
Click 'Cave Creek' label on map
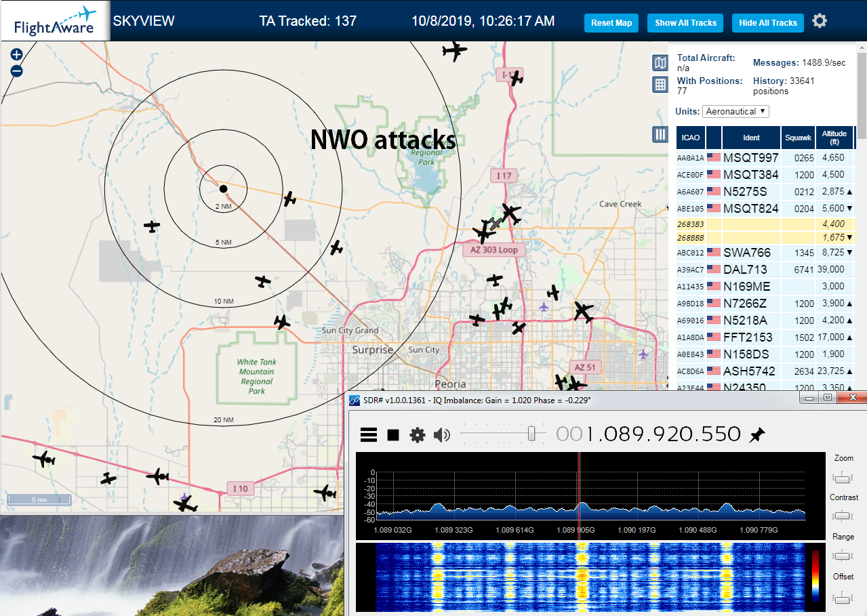click(x=620, y=204)
